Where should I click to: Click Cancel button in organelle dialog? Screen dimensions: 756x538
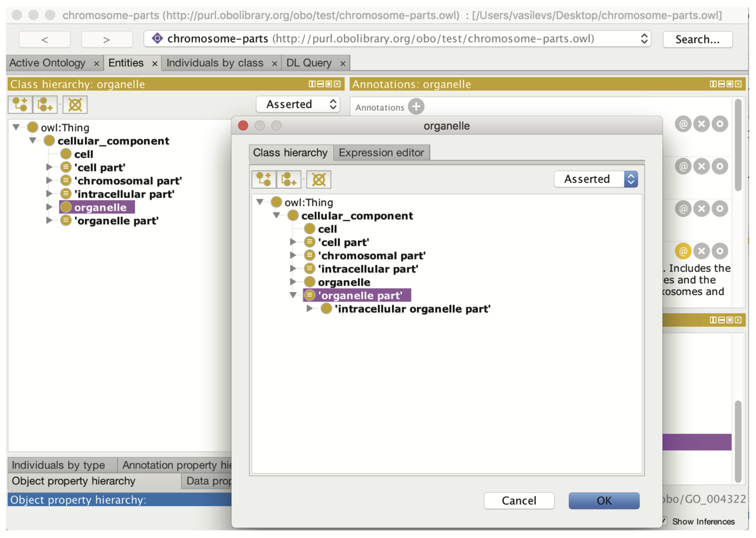click(519, 501)
